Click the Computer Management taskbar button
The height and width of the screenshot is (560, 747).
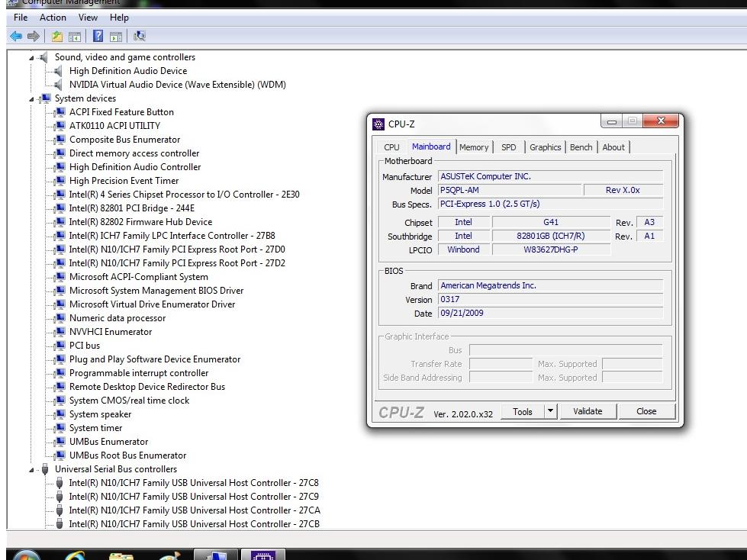tap(215, 555)
